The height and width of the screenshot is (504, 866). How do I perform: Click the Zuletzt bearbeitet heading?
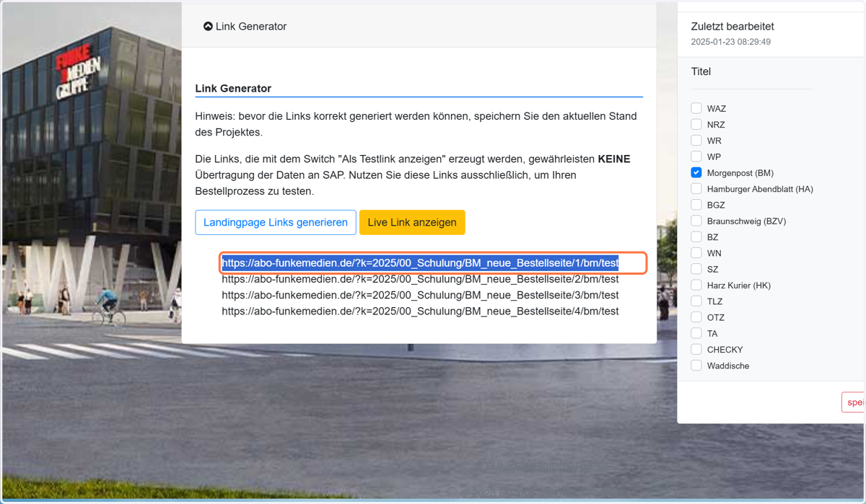click(x=732, y=27)
